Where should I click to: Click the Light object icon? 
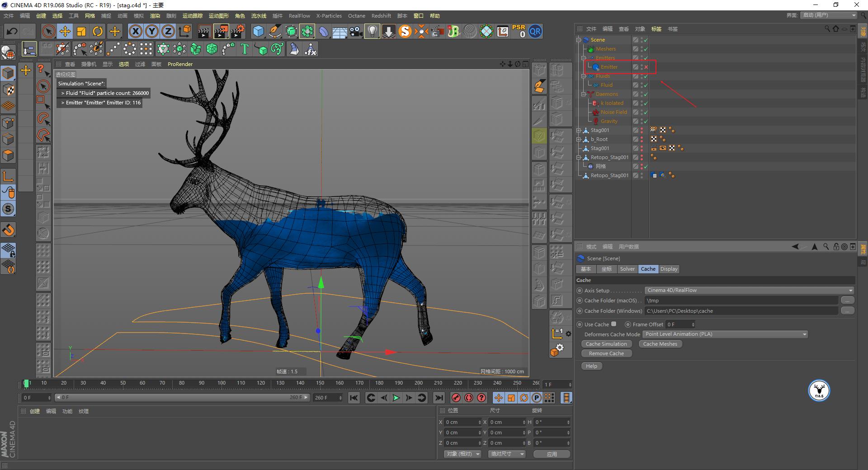[x=372, y=31]
